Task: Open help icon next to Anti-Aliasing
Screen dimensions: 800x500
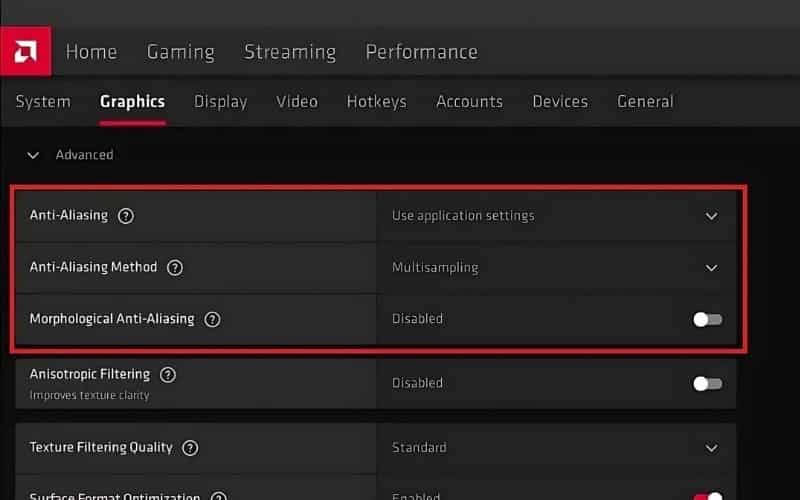Action: tap(126, 215)
